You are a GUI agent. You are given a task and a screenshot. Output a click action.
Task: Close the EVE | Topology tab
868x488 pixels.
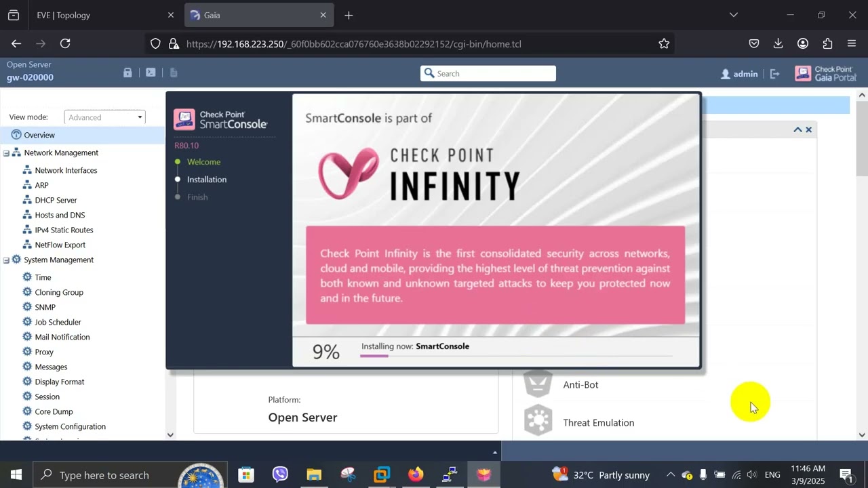tap(171, 15)
